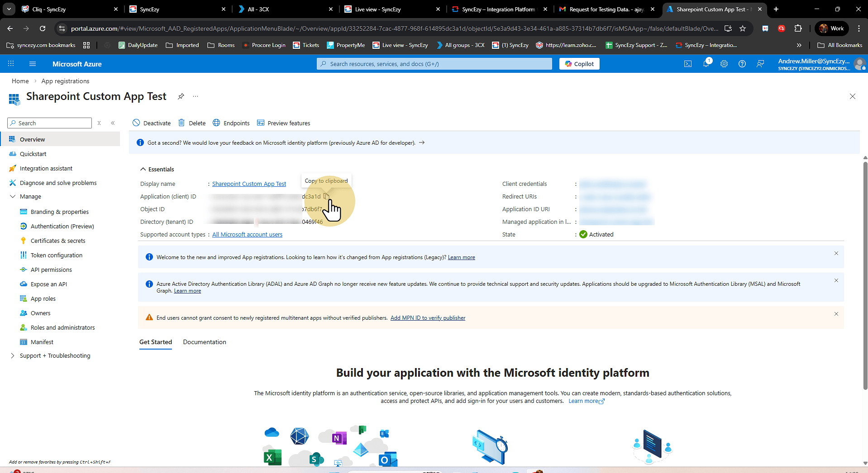The height and width of the screenshot is (473, 868).
Task: Click the Deactivate button
Action: point(152,123)
